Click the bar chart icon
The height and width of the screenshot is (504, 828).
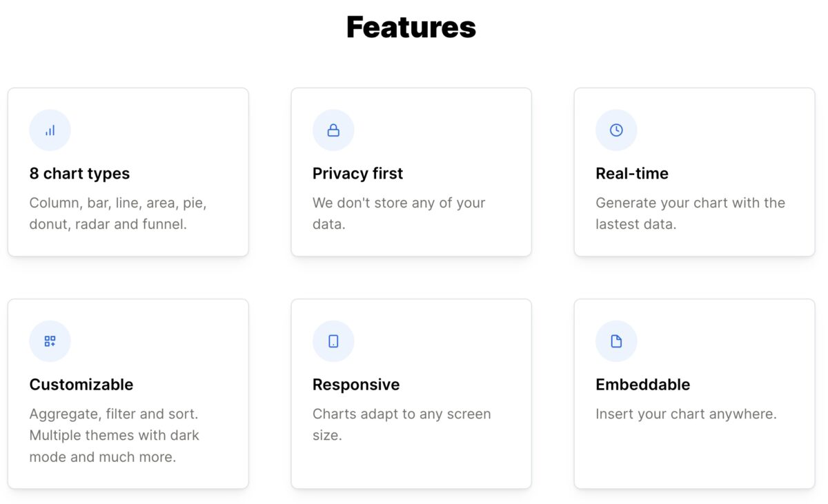point(50,130)
